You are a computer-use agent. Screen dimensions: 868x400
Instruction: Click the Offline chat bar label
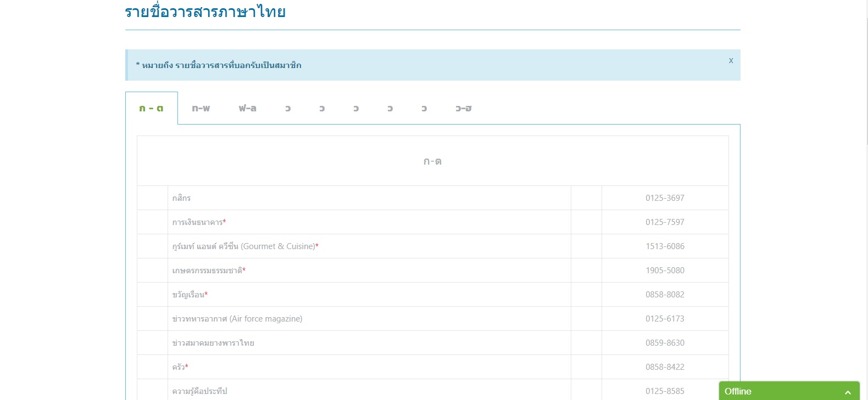[738, 391]
